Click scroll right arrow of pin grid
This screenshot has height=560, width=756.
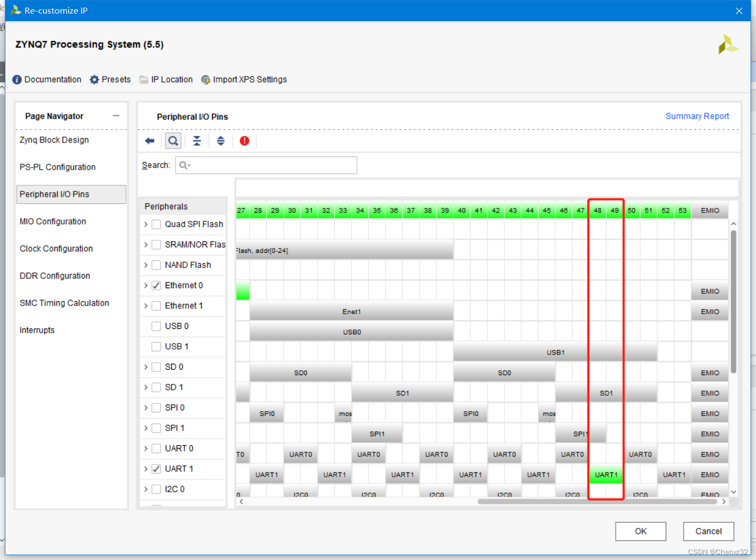pos(724,502)
